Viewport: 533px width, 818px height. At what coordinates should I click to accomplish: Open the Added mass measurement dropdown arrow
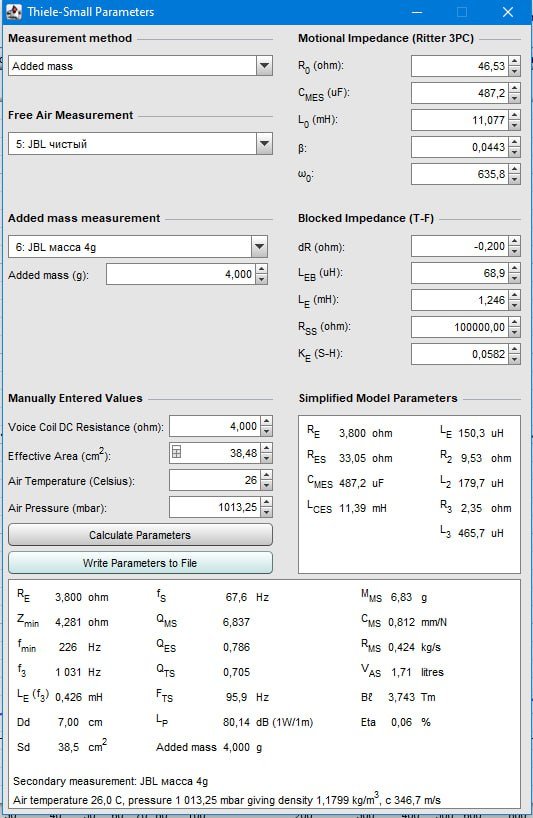[x=259, y=247]
